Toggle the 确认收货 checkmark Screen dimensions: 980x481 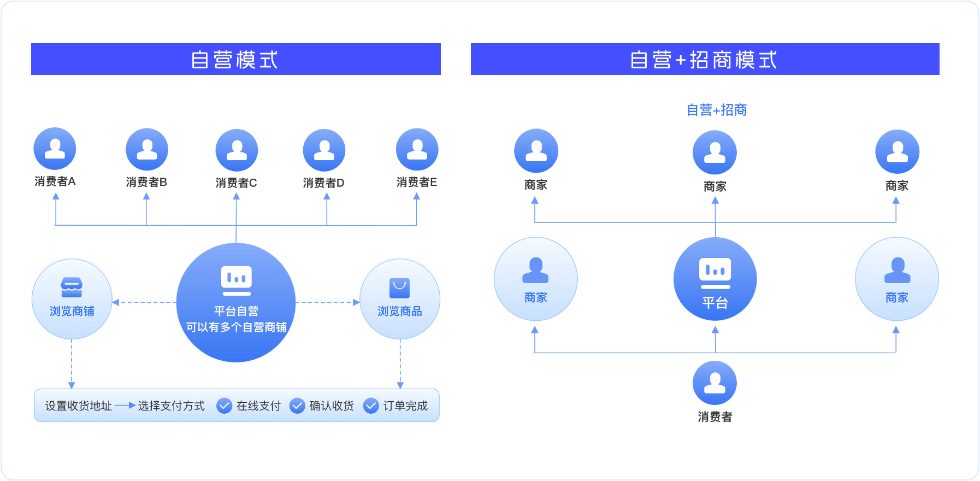[297, 406]
